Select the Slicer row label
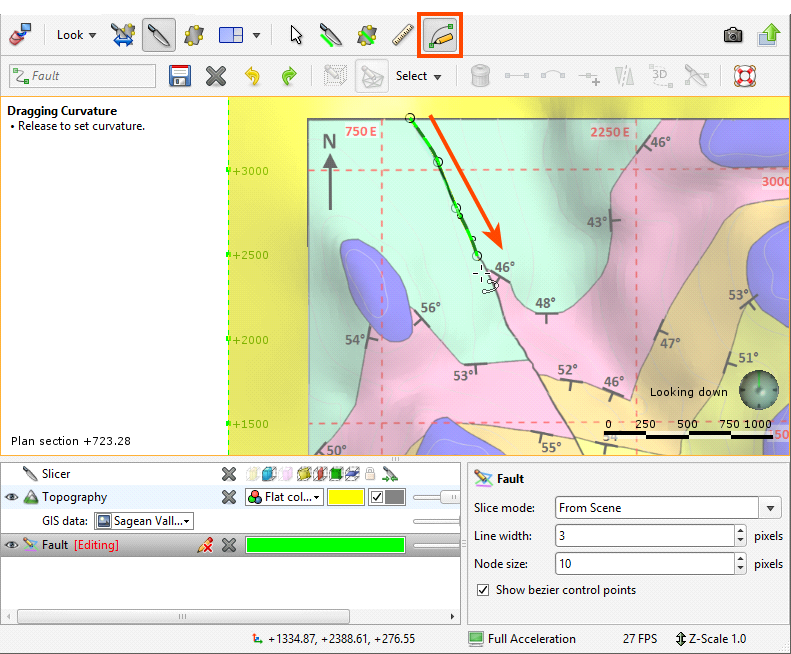The height and width of the screenshot is (654, 791). (x=56, y=474)
